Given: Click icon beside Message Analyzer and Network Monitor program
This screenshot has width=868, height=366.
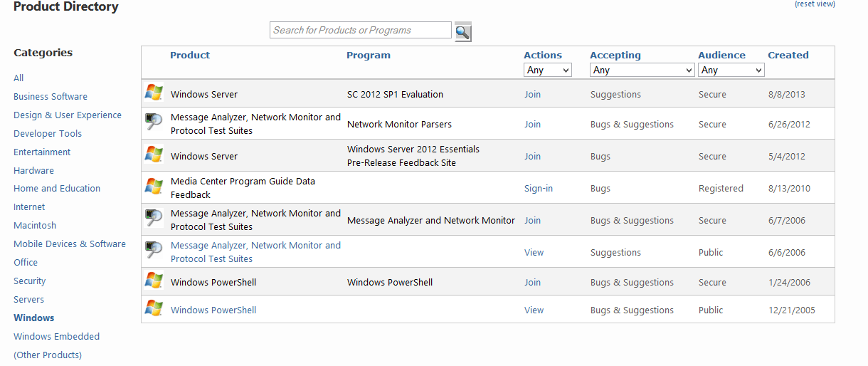Looking at the screenshot, I should coord(154,219).
